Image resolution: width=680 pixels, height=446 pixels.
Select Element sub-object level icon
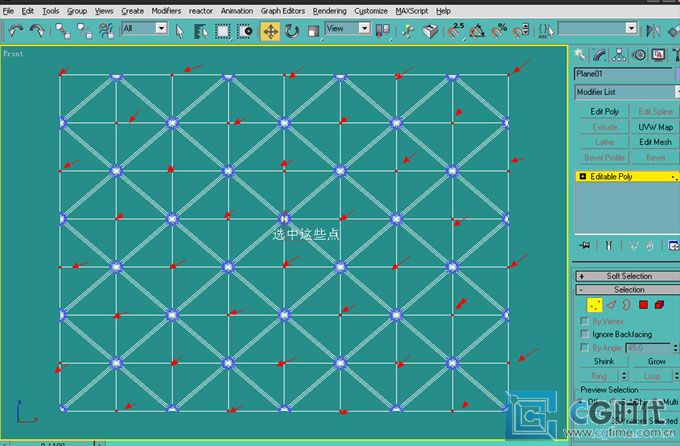(659, 305)
